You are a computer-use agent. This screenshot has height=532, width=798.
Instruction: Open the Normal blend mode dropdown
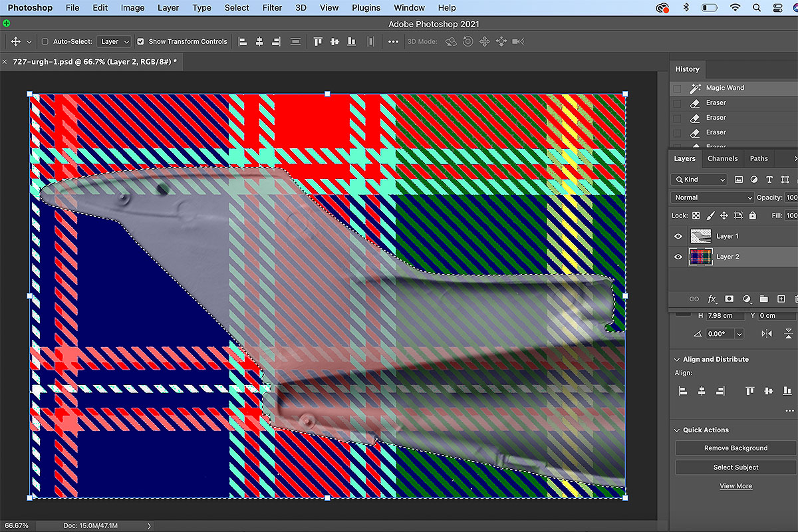[x=712, y=198]
